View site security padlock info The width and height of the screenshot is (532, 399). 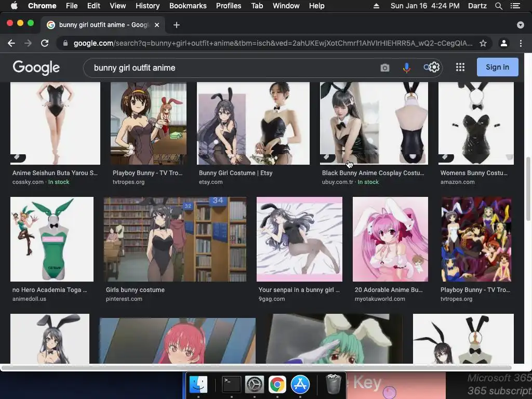coord(65,43)
